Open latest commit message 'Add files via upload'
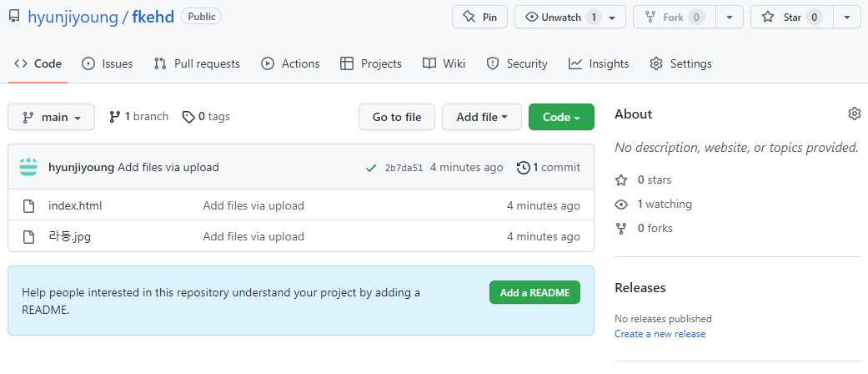Screen dimensions: 868x374 click(168, 167)
